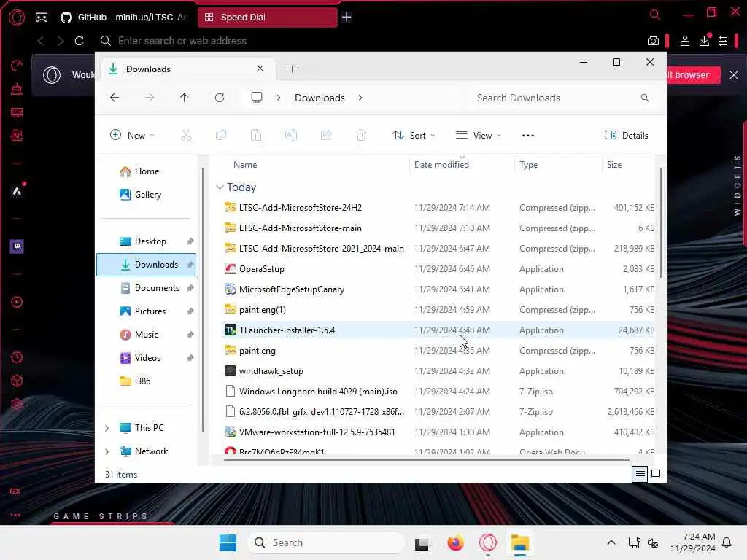Screen dimensions: 747x560
Task: Open History clock icon in Opera sidebar
Action: click(17, 357)
